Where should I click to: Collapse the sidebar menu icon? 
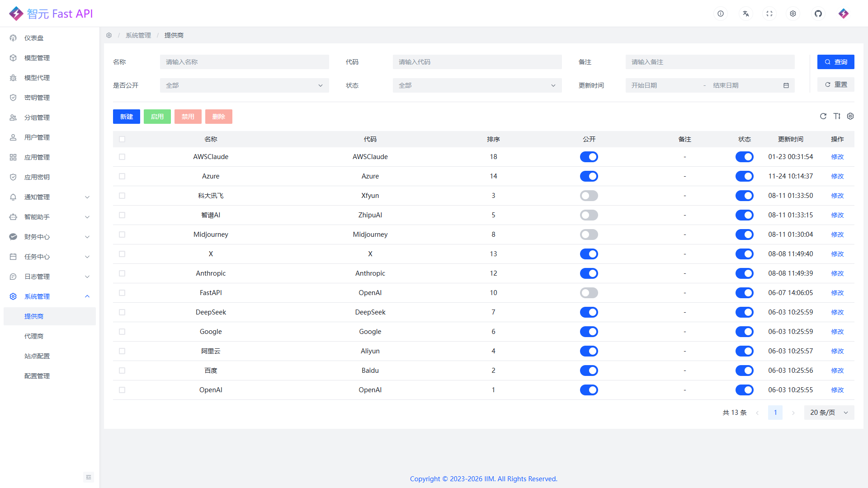pyautogui.click(x=88, y=477)
